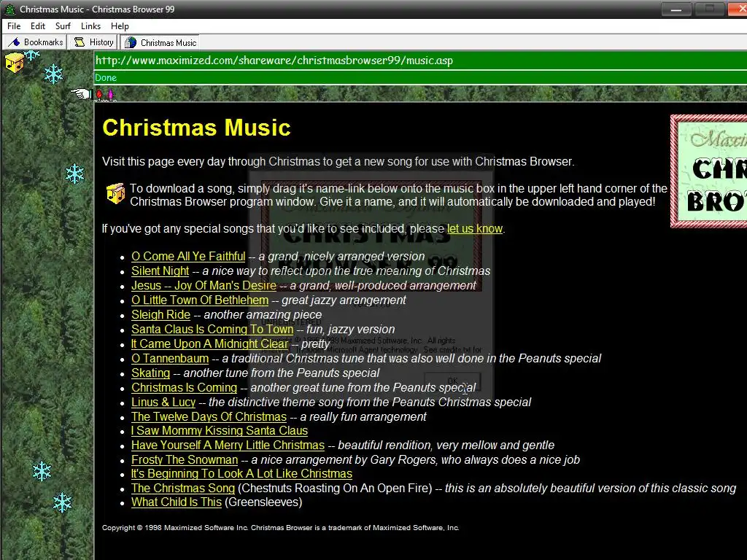Open Santa Claus Is Coming To Town link

(x=212, y=330)
